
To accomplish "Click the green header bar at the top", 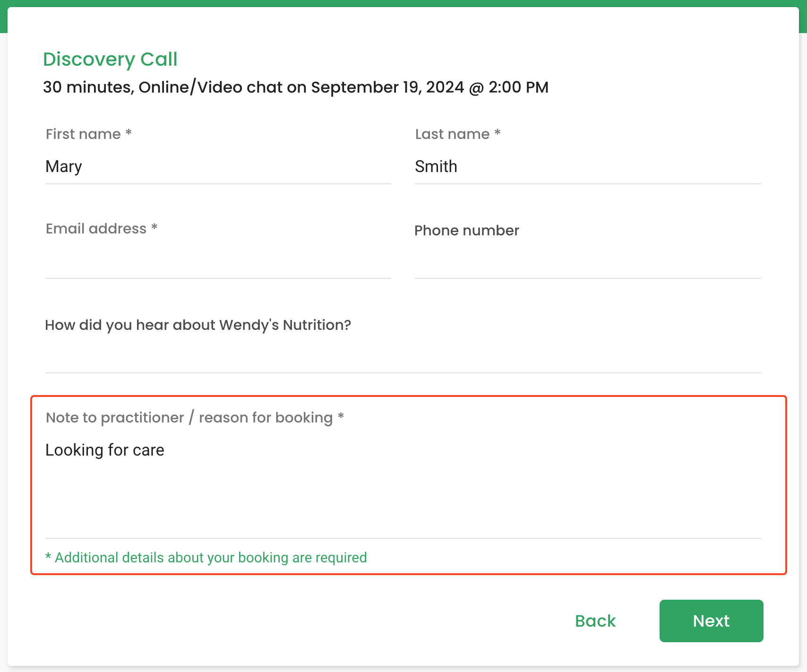I will tap(403, 3).
